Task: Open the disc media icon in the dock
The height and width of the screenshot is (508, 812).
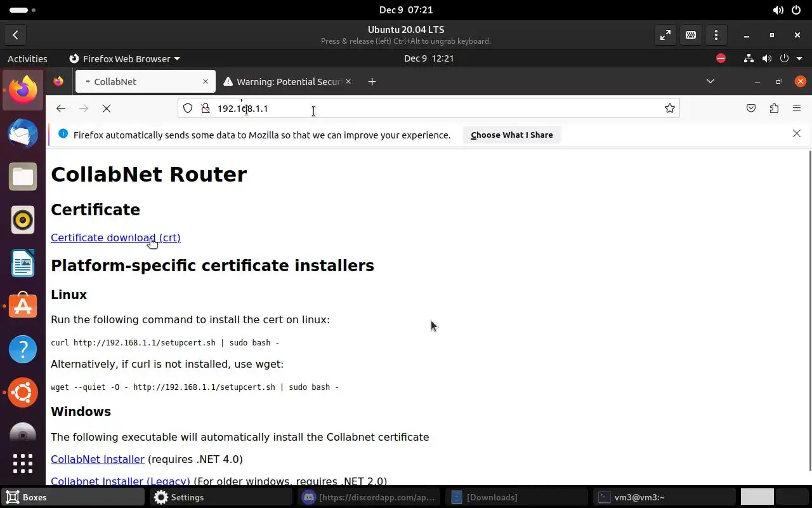Action: click(x=23, y=431)
